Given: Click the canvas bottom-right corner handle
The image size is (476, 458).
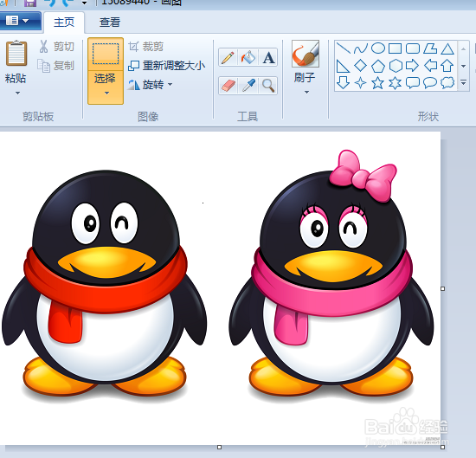Looking at the screenshot, I should point(442,447).
